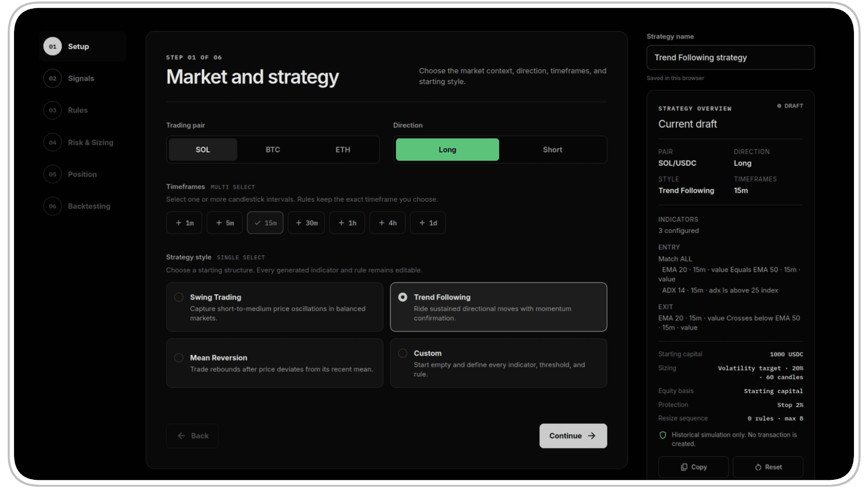Image resolution: width=868 pixels, height=488 pixels.
Task: Edit the Strategy name field
Action: pyautogui.click(x=731, y=57)
